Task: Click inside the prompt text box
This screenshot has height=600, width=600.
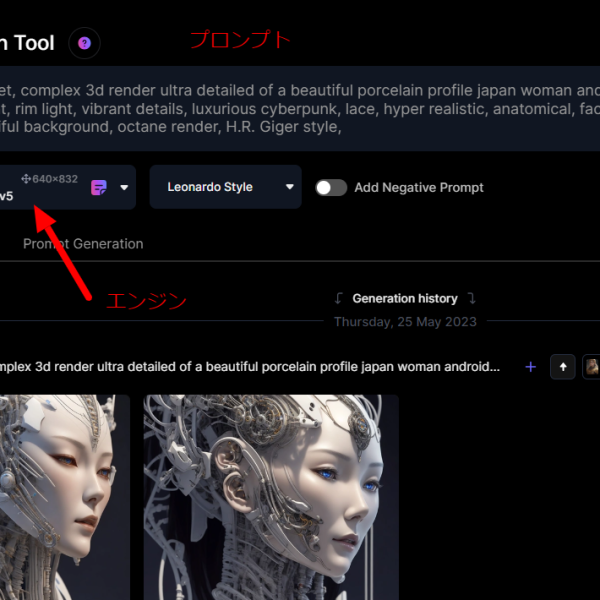Action: coord(300,109)
